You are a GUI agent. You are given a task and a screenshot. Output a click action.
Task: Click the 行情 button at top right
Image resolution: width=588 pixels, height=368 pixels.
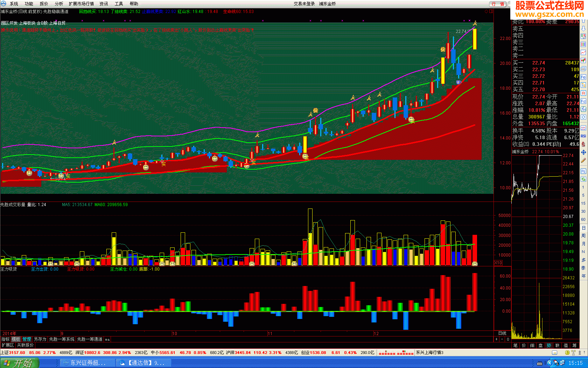click(498, 4)
